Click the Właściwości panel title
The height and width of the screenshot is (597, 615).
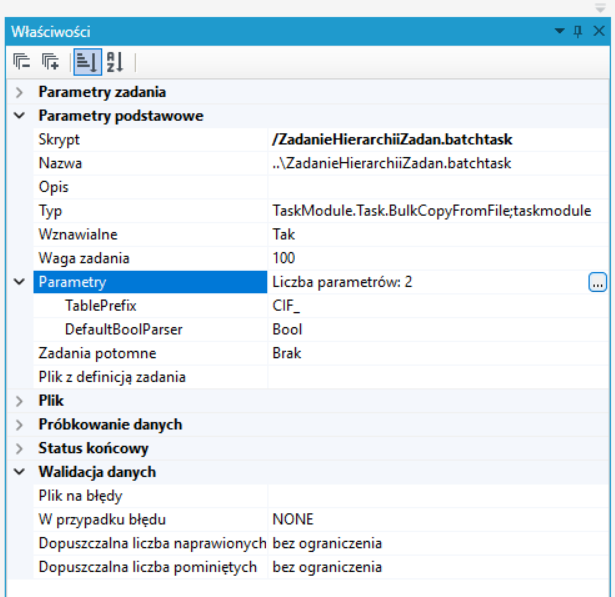coord(51,32)
